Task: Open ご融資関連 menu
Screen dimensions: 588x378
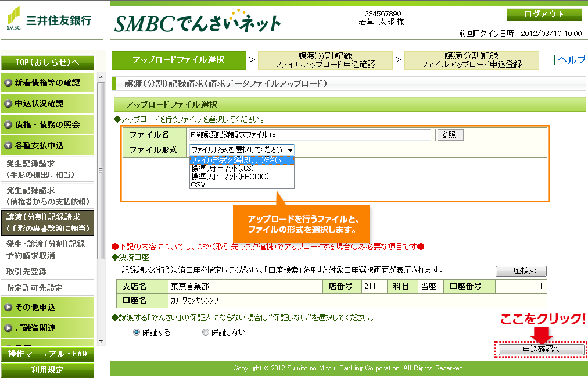Action: [48, 328]
